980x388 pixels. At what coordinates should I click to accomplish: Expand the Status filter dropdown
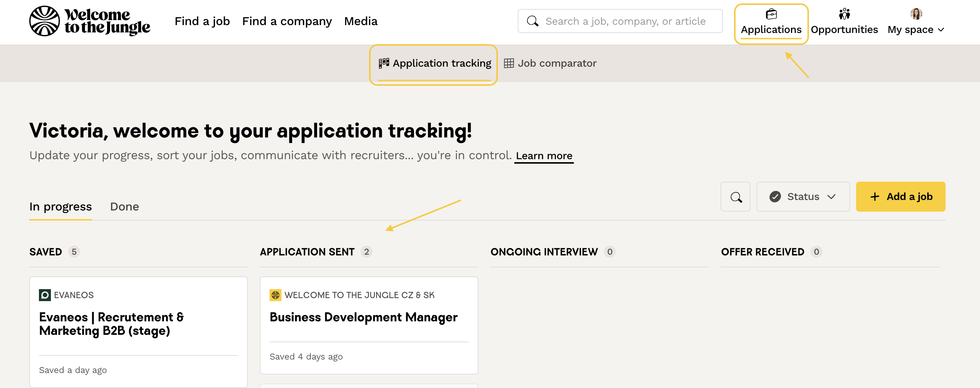(803, 197)
